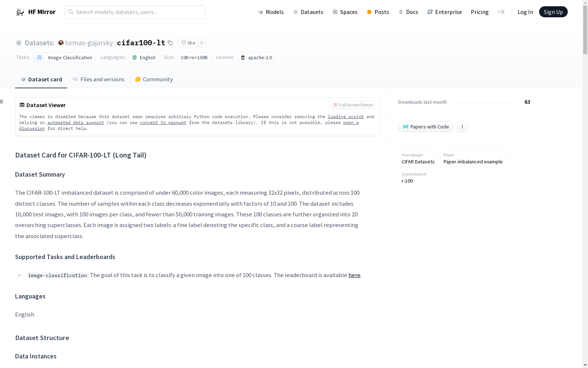Open Docs in the top navigation
588x368 pixels.
(x=408, y=12)
